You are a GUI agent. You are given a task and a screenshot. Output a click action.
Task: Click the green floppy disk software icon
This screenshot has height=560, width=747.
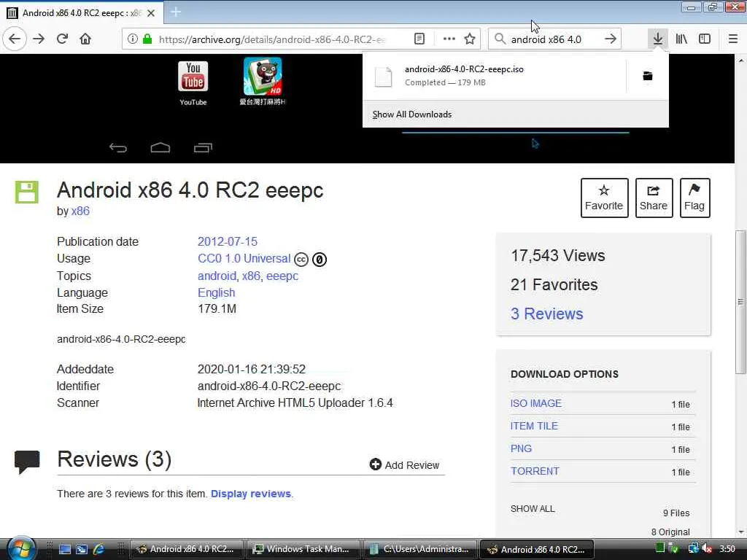coord(27,192)
